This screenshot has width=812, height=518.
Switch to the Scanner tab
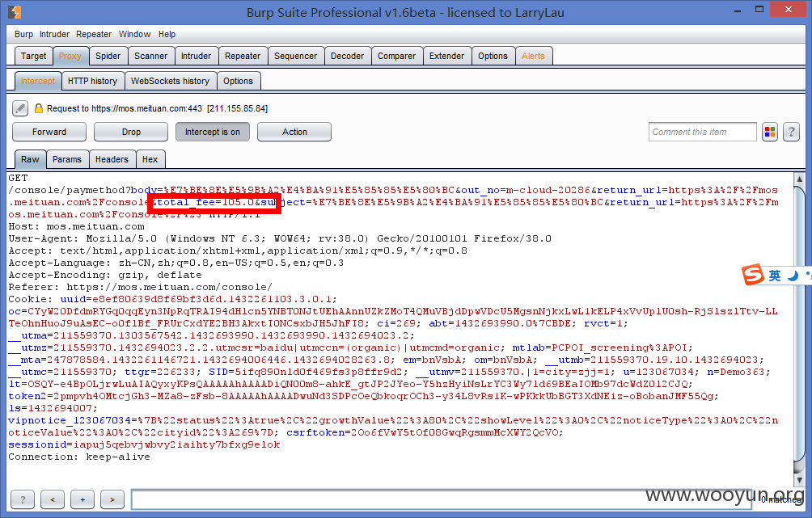click(x=150, y=56)
